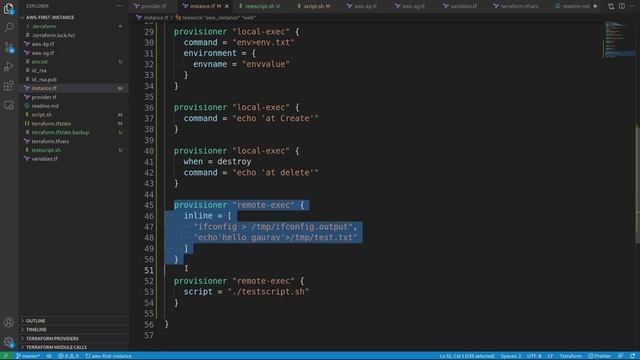Open terraform.tfstate in explorer

click(51, 124)
